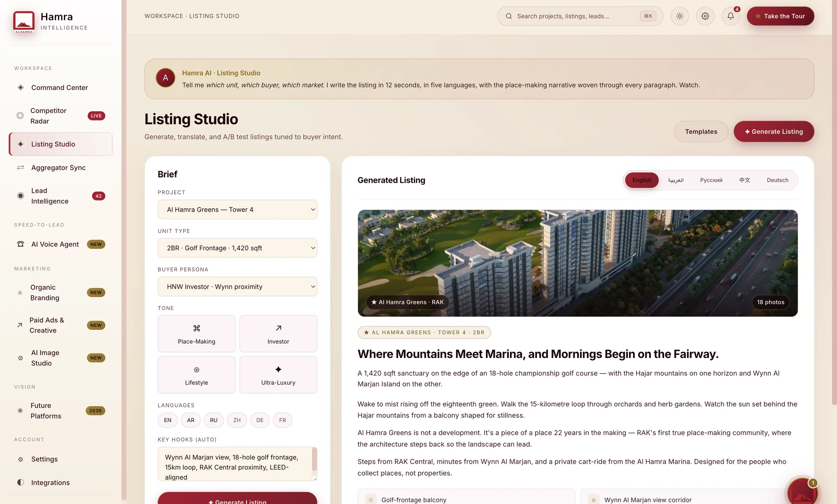The image size is (837, 504).
Task: Click the Key Hooks textarea scrollbar
Action: (x=314, y=459)
